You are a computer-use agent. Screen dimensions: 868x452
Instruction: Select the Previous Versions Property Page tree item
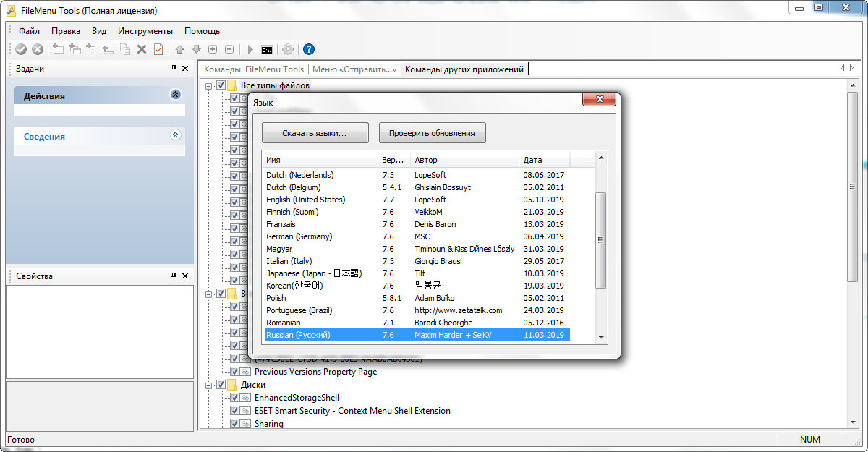click(315, 372)
